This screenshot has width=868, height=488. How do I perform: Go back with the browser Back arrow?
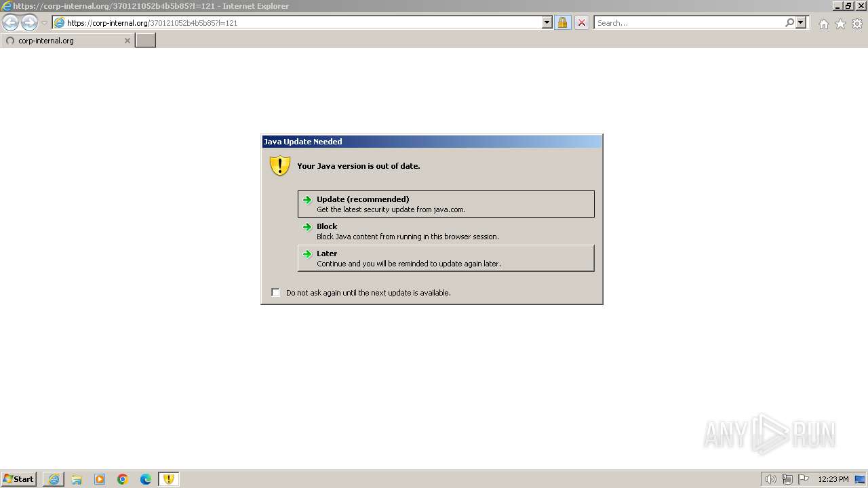click(x=11, y=23)
